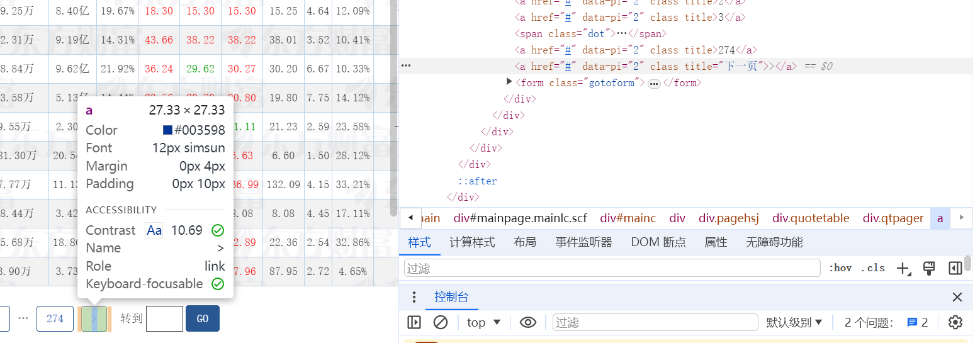Click the ellipsis beside the selected DOM node

tap(406, 65)
